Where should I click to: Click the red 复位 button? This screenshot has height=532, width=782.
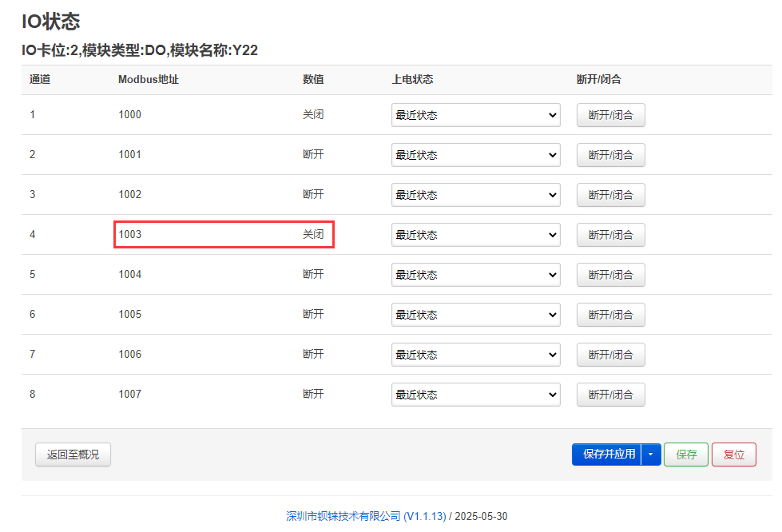pyautogui.click(x=733, y=455)
